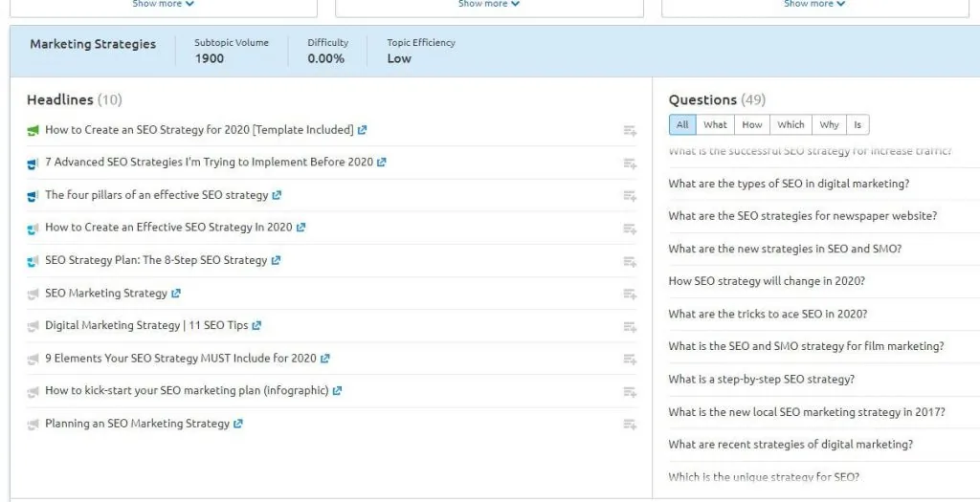The image size is (980, 502).
Task: Select question 'How SEO strategy will change in 2020?'
Action: pyautogui.click(x=767, y=281)
